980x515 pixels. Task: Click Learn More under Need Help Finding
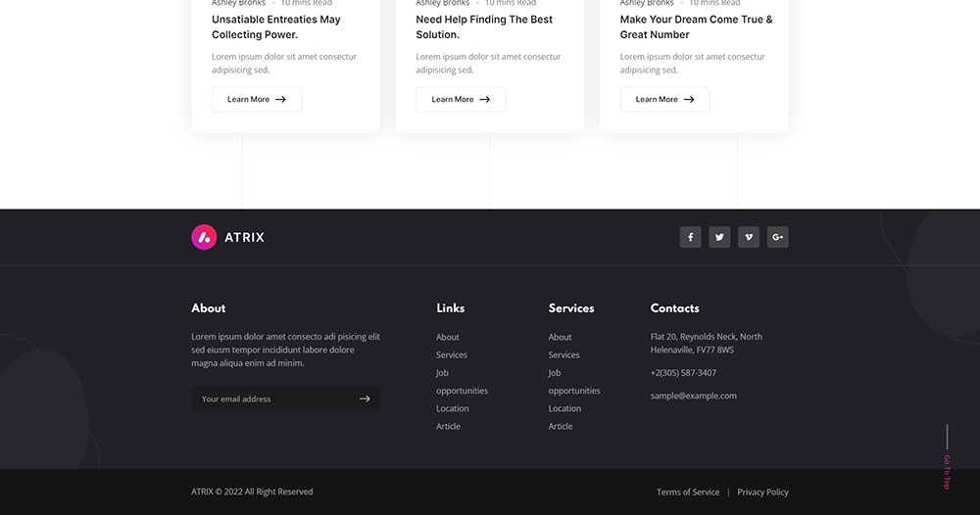460,99
